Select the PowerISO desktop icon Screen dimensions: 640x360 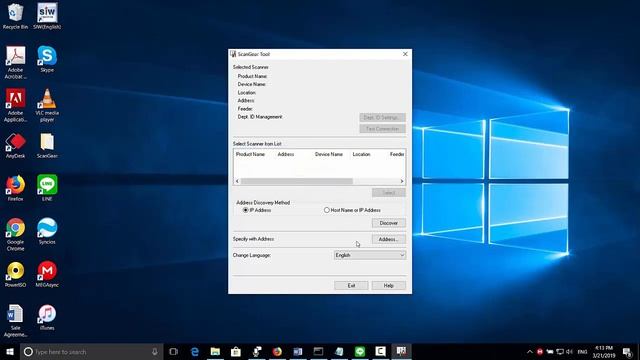pyautogui.click(x=15, y=274)
